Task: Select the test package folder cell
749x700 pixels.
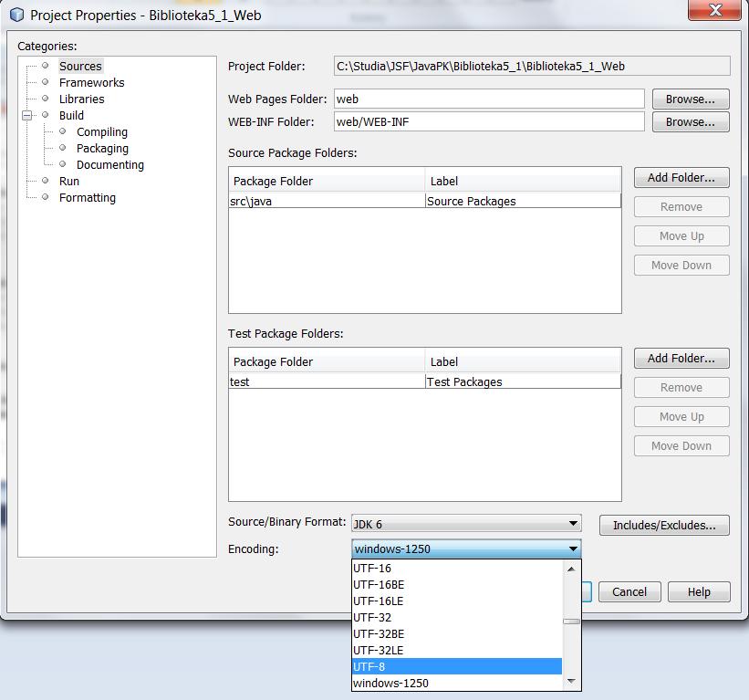Action: (327, 381)
